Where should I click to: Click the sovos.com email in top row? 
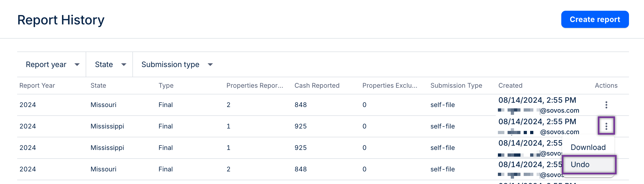click(x=559, y=111)
